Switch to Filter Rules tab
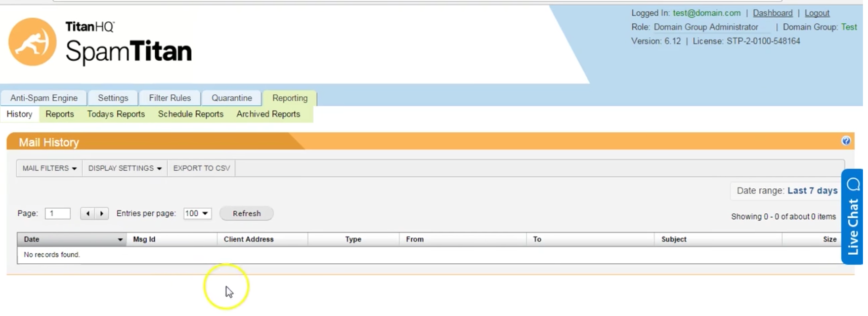The height and width of the screenshot is (316, 868). (170, 98)
